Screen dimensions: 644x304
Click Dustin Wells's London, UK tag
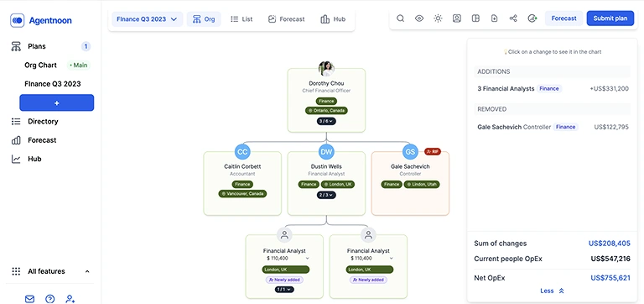click(x=338, y=184)
